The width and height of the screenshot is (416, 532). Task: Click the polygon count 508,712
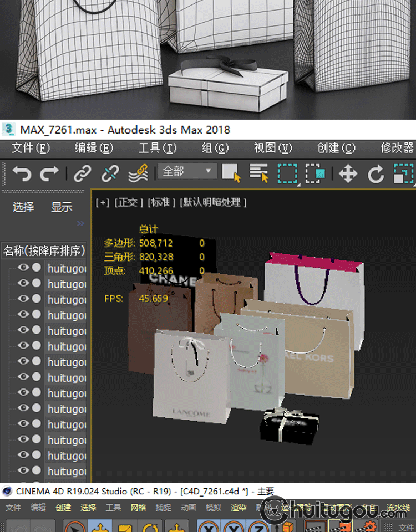[x=156, y=243]
